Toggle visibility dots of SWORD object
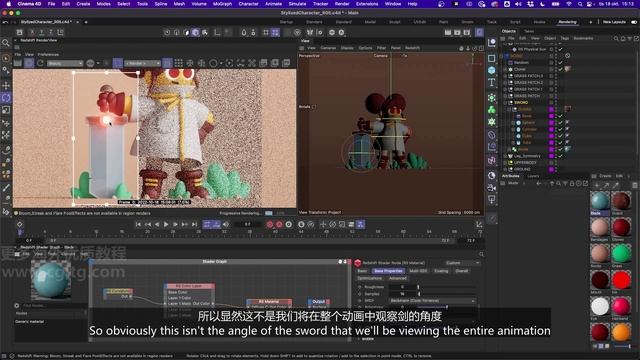This screenshot has width=640, height=360. 556,102
